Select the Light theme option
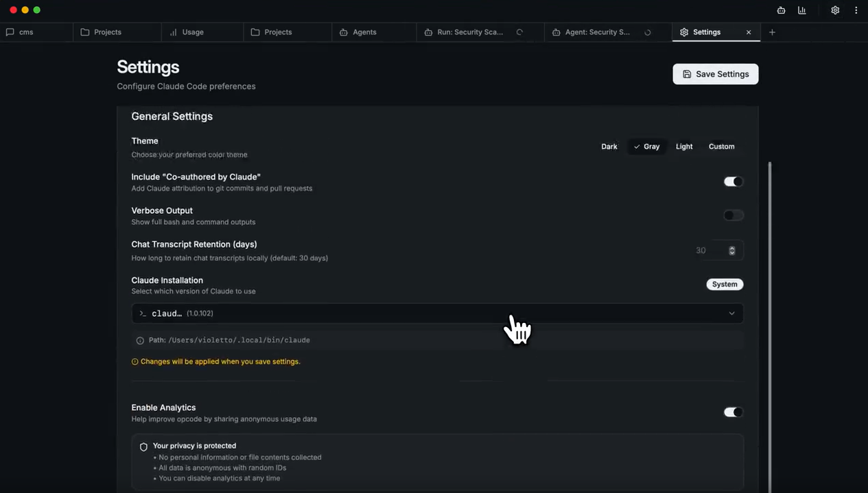 click(x=684, y=147)
